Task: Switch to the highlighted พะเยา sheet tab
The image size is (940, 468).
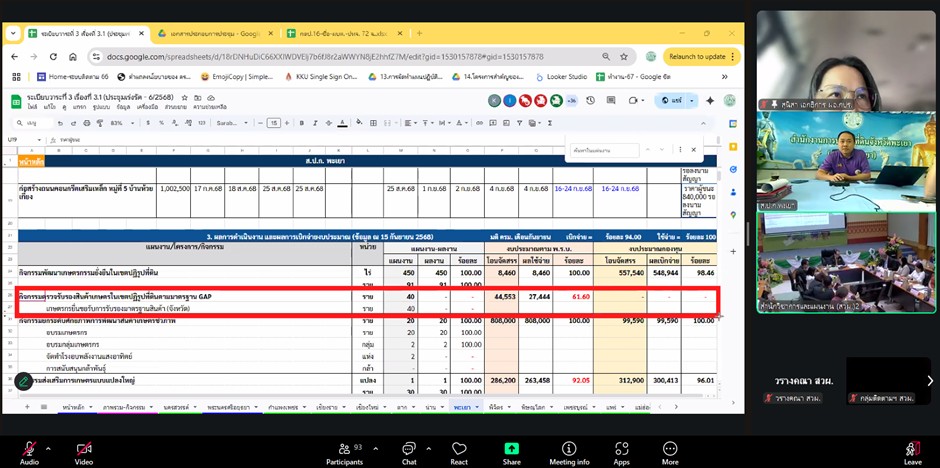Action: pyautogui.click(x=462, y=407)
